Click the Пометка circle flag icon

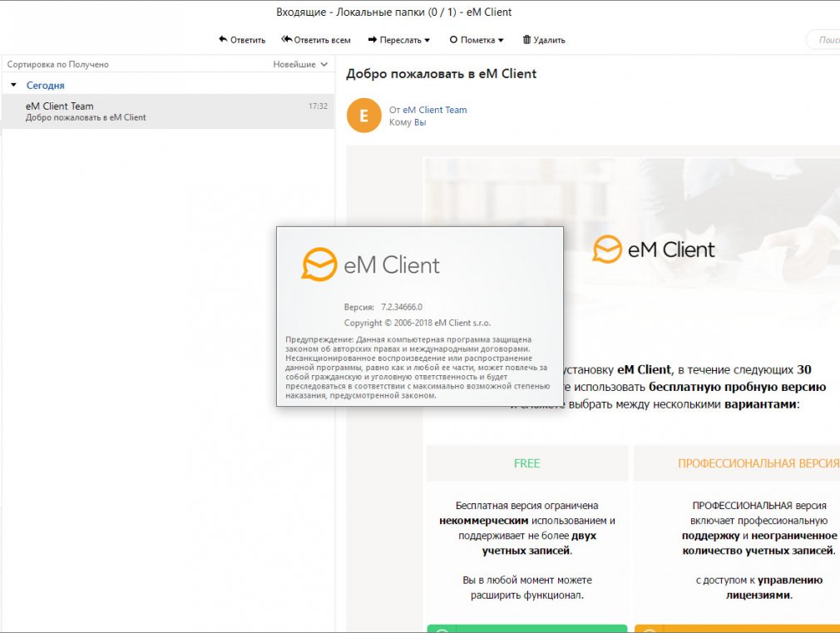pos(453,40)
